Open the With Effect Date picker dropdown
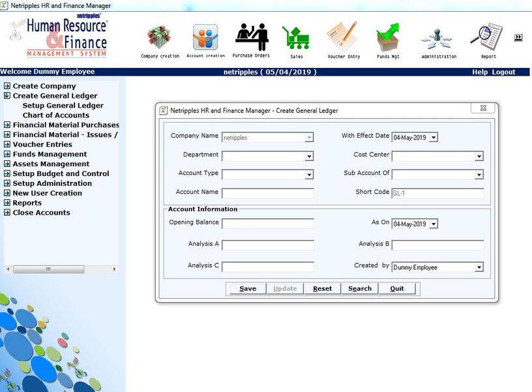Screen dimensions: 532x392 [x=434, y=138]
